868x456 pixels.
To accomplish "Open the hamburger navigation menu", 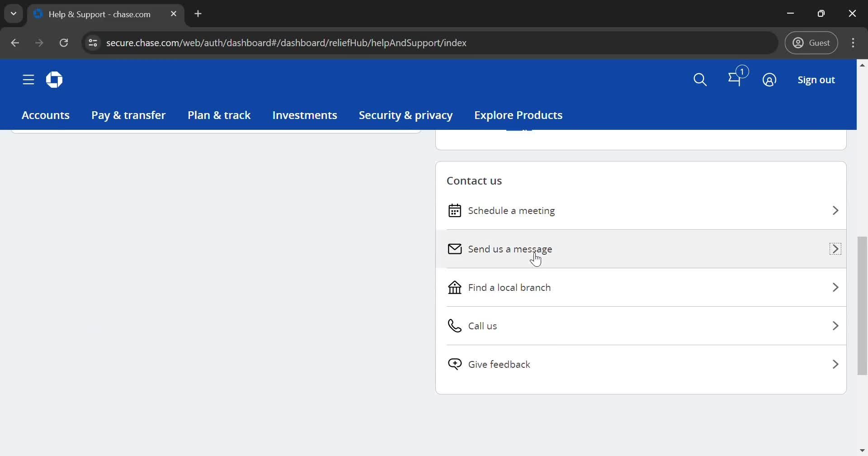I will [x=28, y=80].
